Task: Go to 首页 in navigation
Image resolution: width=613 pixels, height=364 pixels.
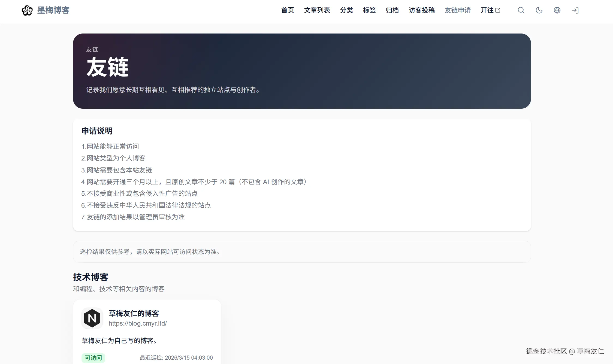Action: coord(288,10)
